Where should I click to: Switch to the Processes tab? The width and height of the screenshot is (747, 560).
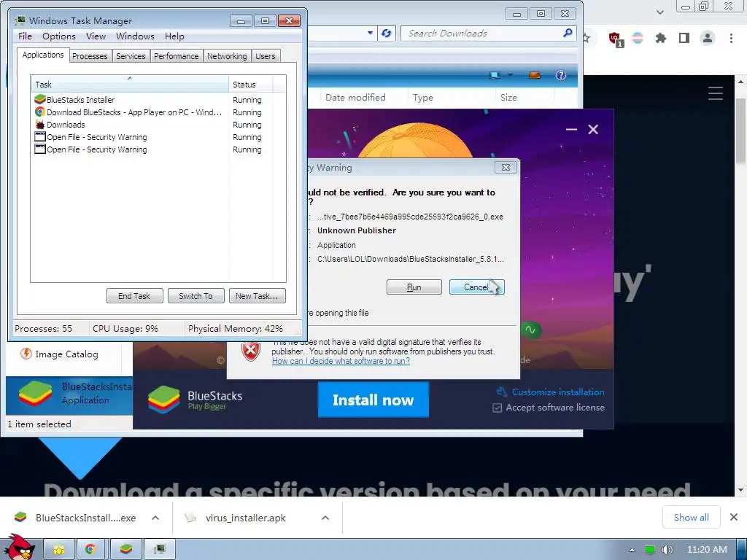pyautogui.click(x=90, y=56)
